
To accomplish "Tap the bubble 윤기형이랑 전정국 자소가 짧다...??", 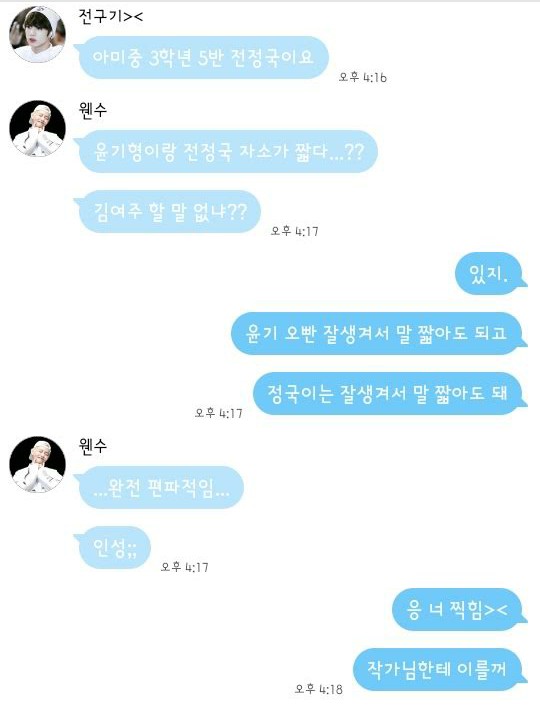I will tap(226, 151).
